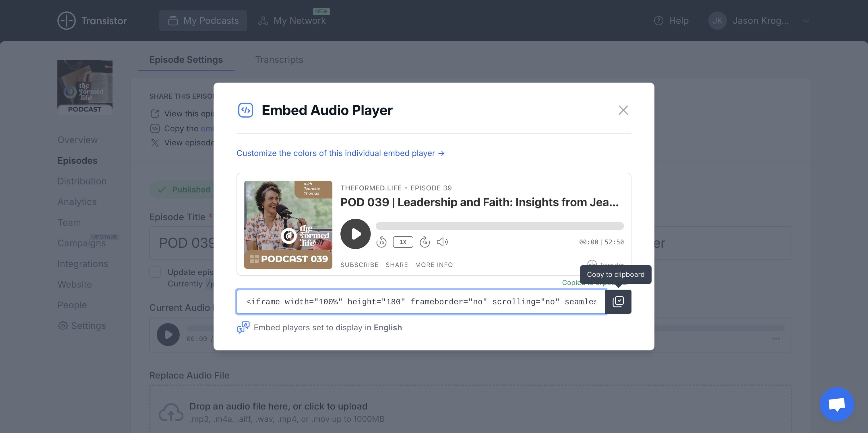
Task: Click the Transistor logo icon
Action: pyautogui.click(x=66, y=21)
